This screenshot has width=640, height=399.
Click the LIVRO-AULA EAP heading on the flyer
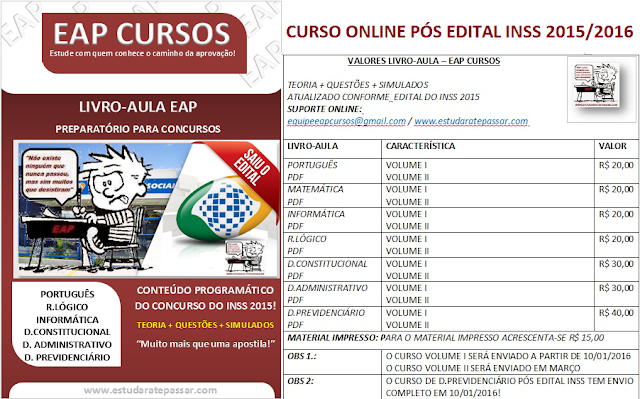(138, 107)
